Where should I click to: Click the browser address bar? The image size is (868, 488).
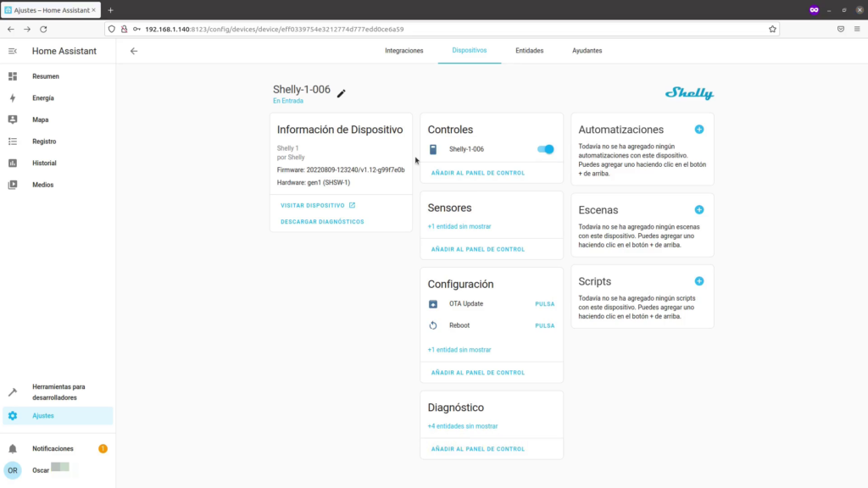tap(339, 28)
